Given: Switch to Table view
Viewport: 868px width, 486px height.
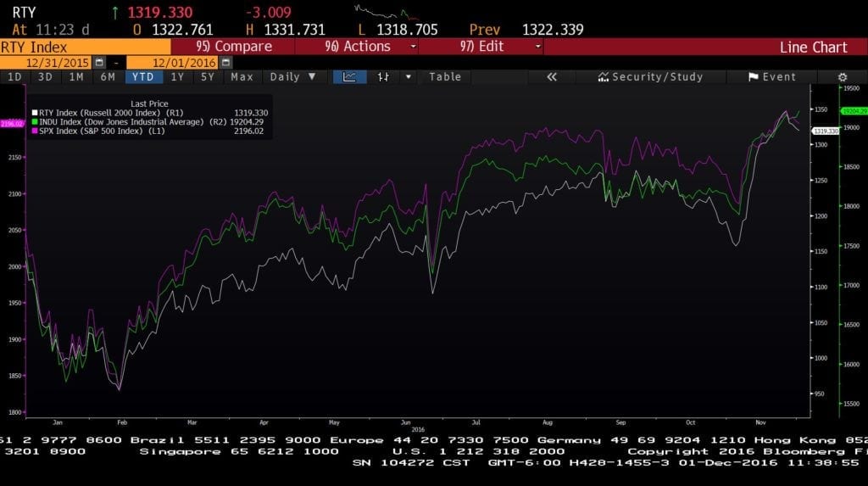Looking at the screenshot, I should [445, 77].
